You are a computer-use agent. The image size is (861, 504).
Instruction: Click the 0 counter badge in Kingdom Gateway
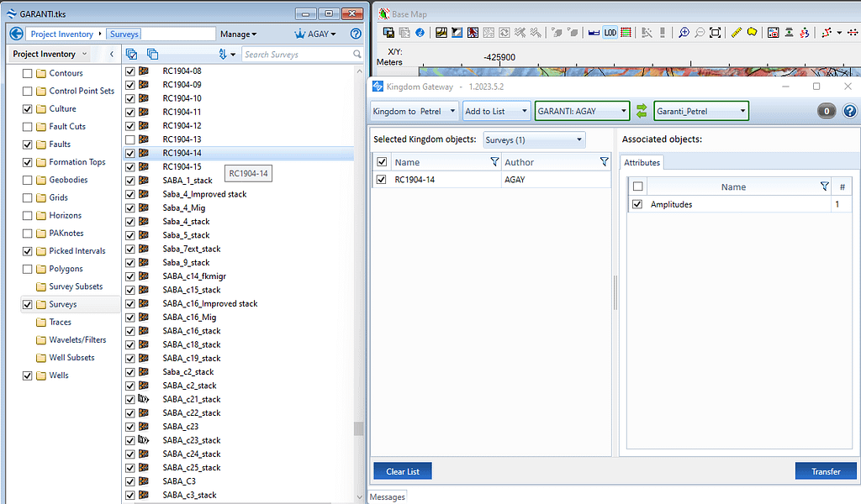827,112
